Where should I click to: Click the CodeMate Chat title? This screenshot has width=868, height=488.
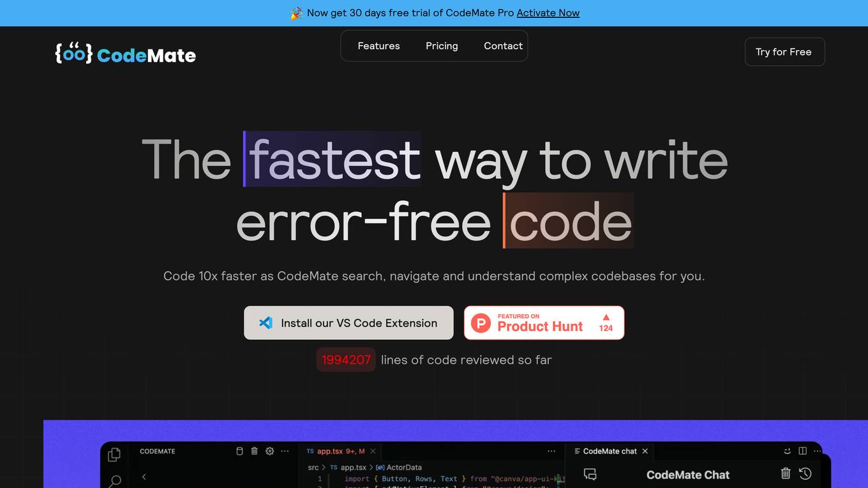[687, 475]
